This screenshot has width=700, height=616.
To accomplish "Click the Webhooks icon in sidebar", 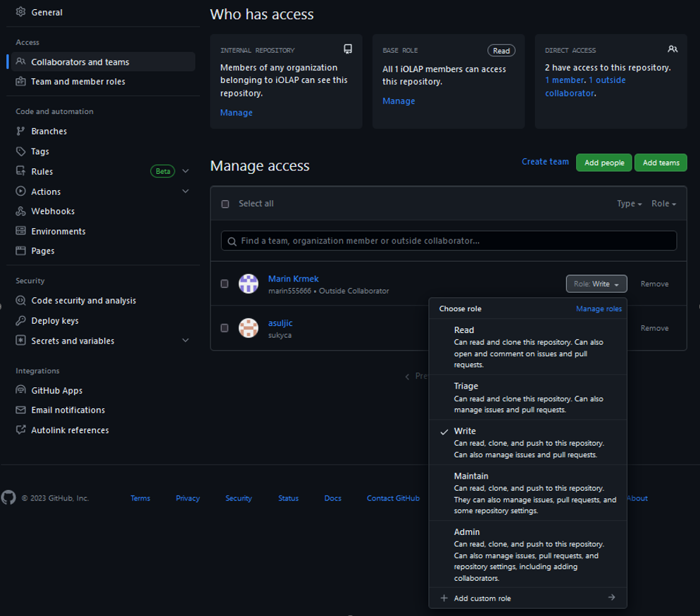I will tap(20, 211).
